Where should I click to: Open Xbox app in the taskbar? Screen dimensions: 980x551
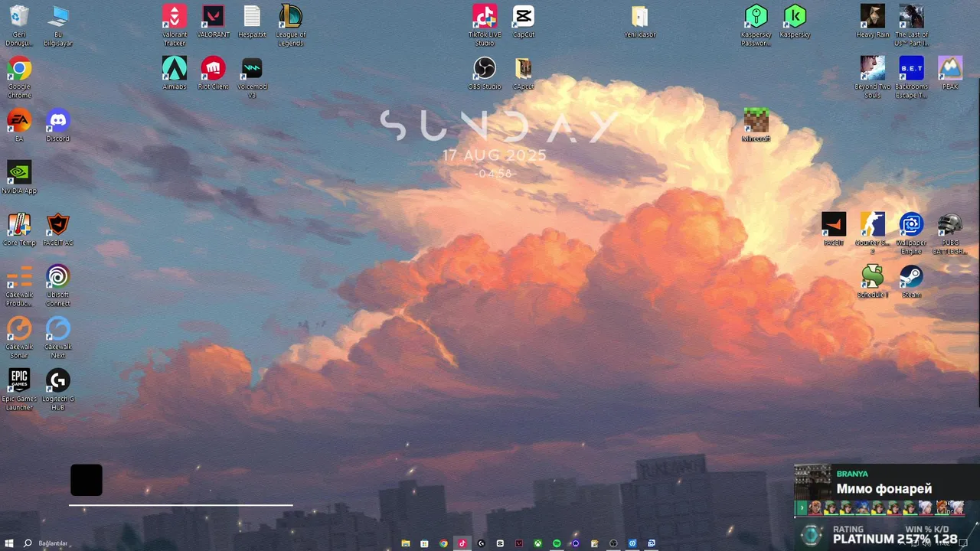click(538, 543)
